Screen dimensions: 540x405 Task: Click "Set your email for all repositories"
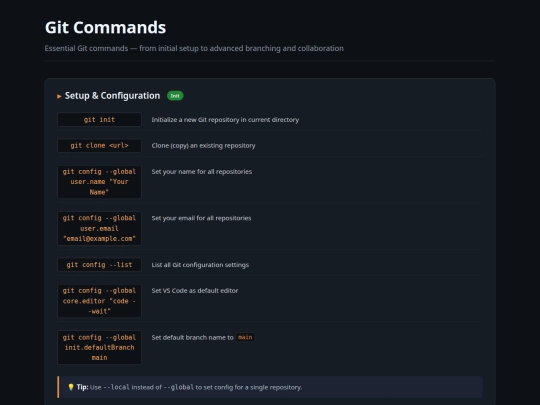(201, 218)
